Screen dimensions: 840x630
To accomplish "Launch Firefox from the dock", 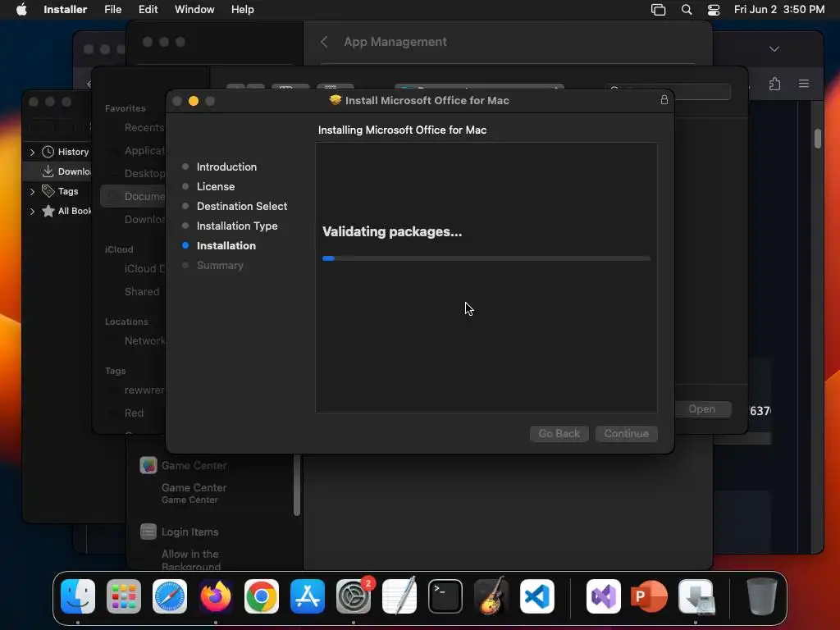I will click(x=216, y=596).
